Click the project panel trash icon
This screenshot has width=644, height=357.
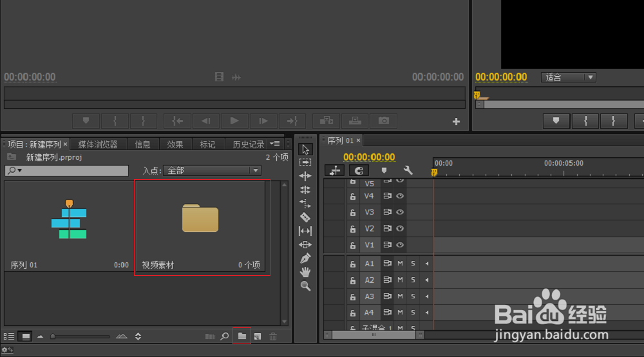coord(273,336)
